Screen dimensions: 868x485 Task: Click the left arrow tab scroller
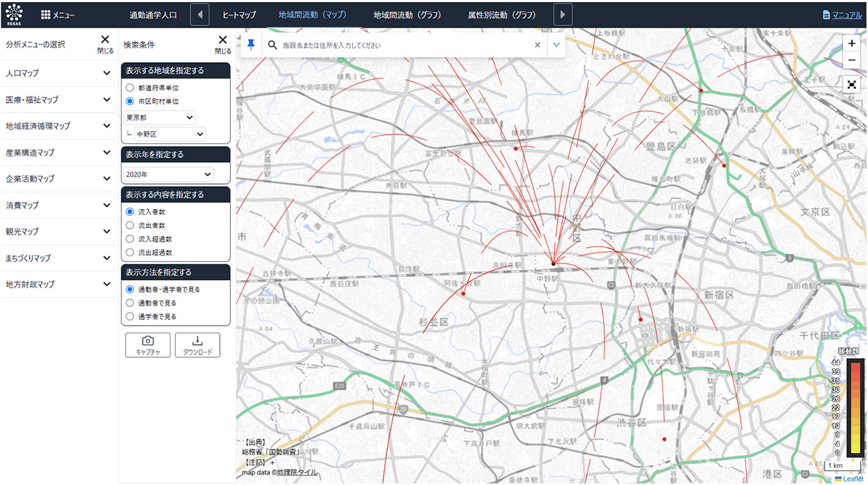click(x=200, y=14)
